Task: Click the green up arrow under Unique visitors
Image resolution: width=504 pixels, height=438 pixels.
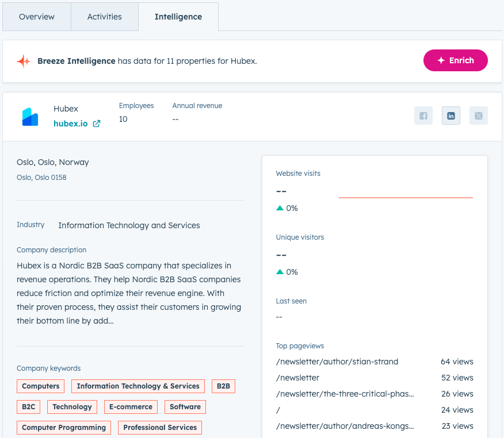Action: coord(279,272)
